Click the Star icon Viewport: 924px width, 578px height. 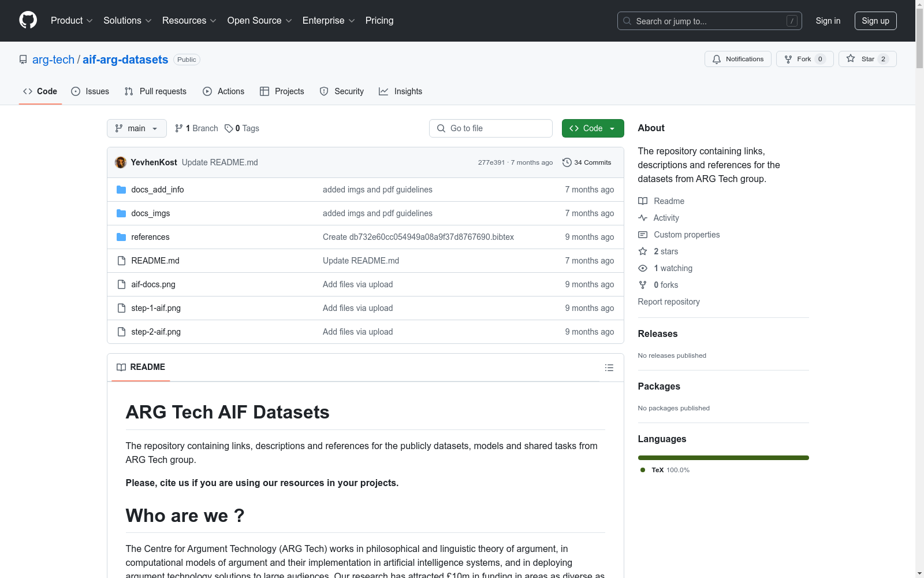(x=851, y=58)
